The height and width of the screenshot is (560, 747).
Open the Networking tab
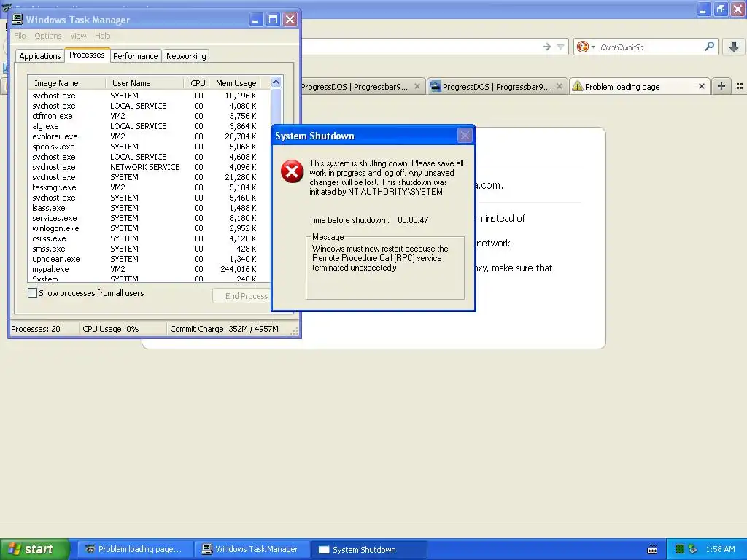pyautogui.click(x=186, y=56)
